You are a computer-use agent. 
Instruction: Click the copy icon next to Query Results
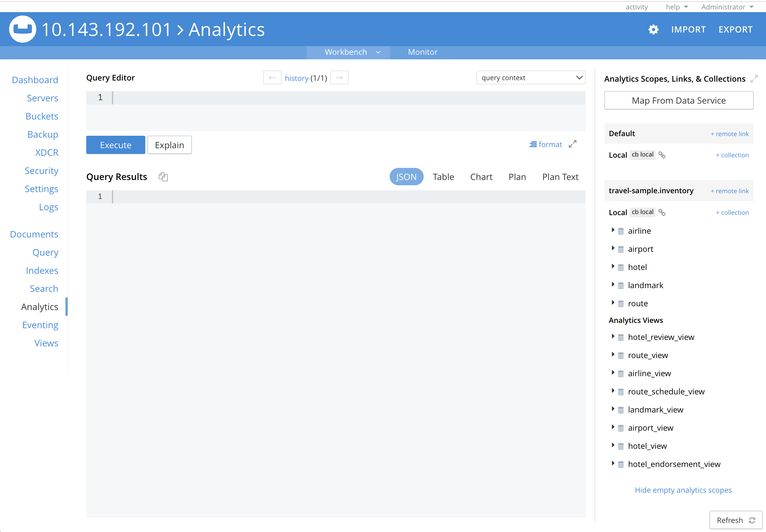(163, 177)
